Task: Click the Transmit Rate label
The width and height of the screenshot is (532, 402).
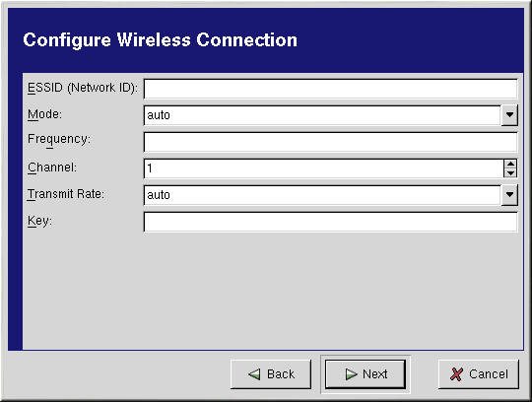Action: click(66, 194)
